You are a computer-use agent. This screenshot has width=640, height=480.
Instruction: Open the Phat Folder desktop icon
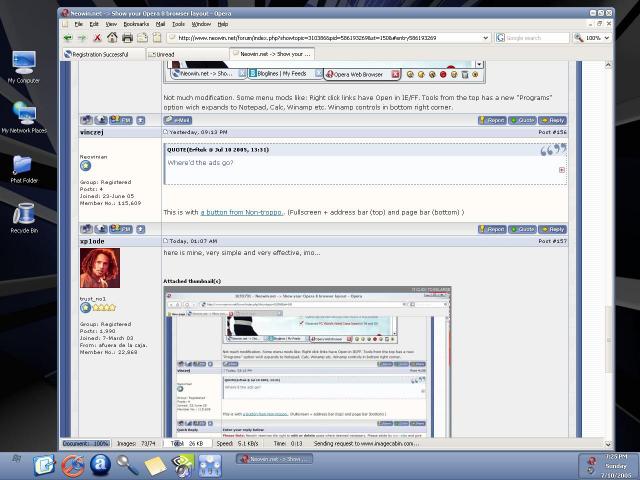click(x=24, y=169)
